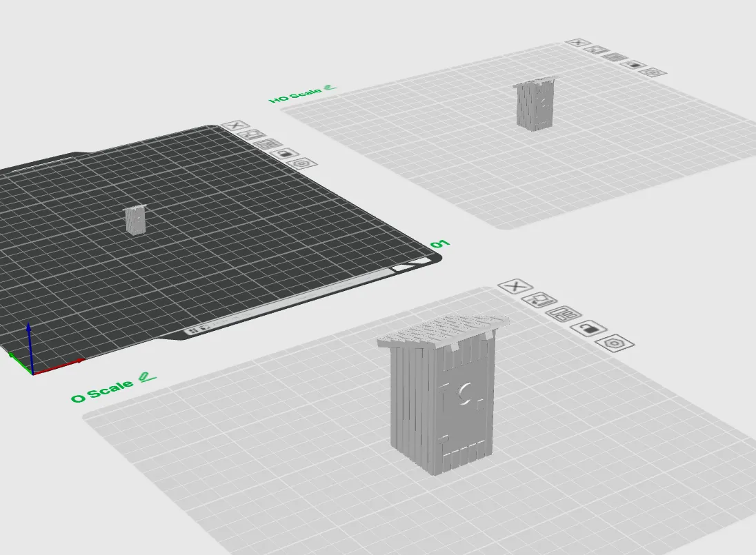
Task: Open plate settings for dark plate 01
Action: click(302, 163)
